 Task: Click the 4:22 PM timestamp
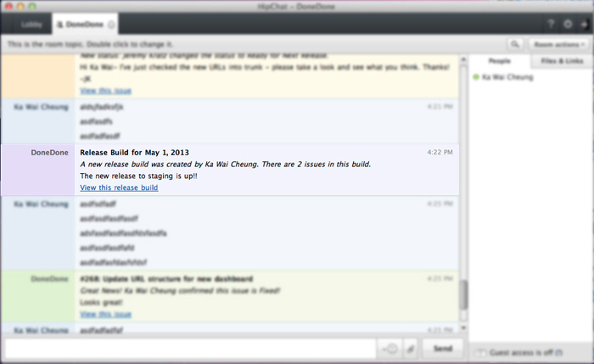440,152
